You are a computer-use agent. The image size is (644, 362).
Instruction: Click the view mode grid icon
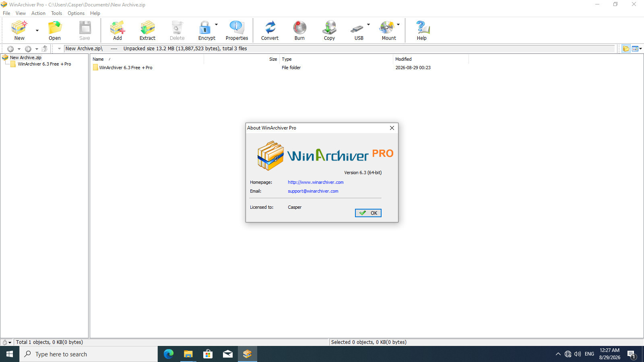[635, 49]
